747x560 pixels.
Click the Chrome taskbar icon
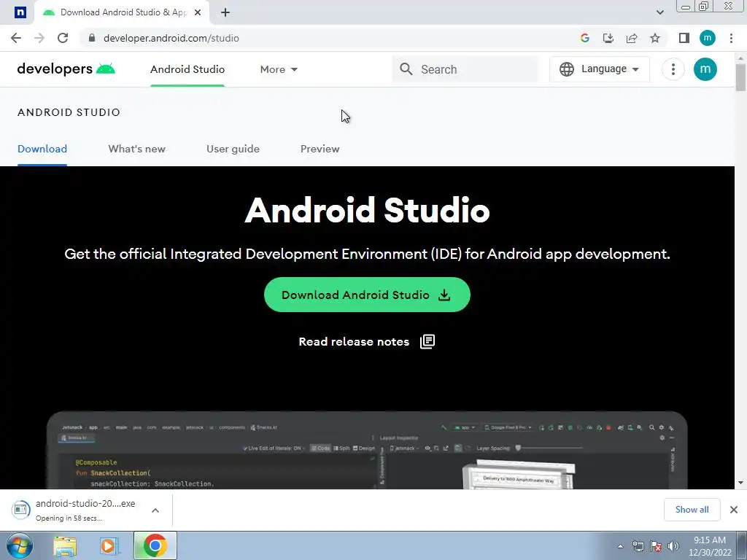[x=155, y=545]
